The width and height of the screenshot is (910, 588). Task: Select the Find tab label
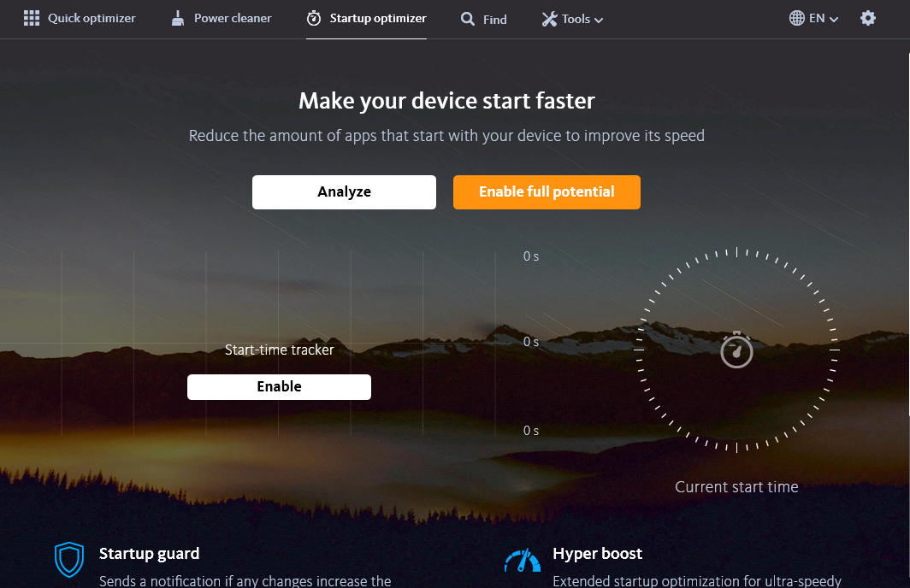pyautogui.click(x=495, y=19)
